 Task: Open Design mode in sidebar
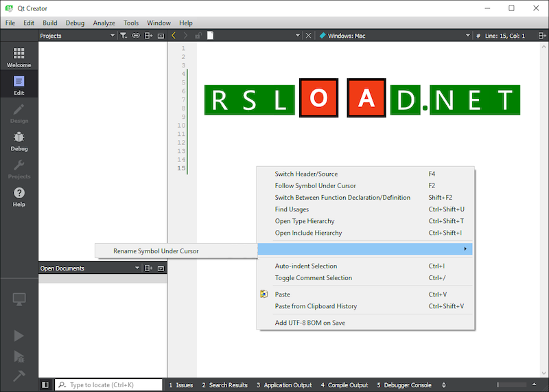[x=19, y=113]
